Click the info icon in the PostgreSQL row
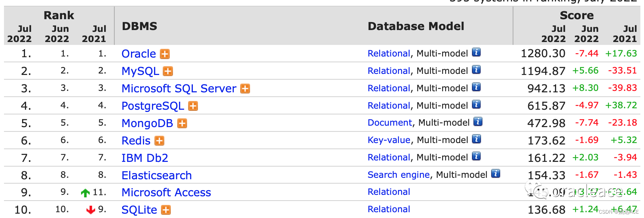The image size is (644, 218). [x=476, y=105]
